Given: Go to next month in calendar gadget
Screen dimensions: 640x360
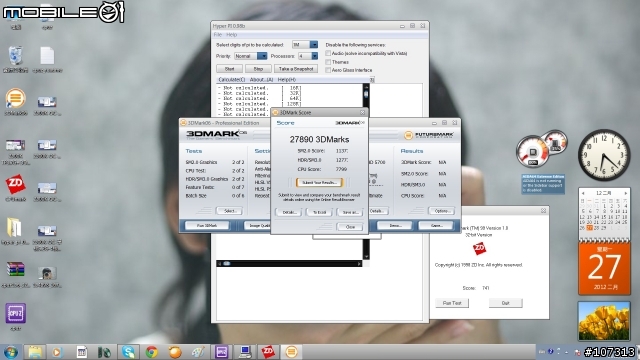Looking at the screenshot, I should tap(625, 193).
